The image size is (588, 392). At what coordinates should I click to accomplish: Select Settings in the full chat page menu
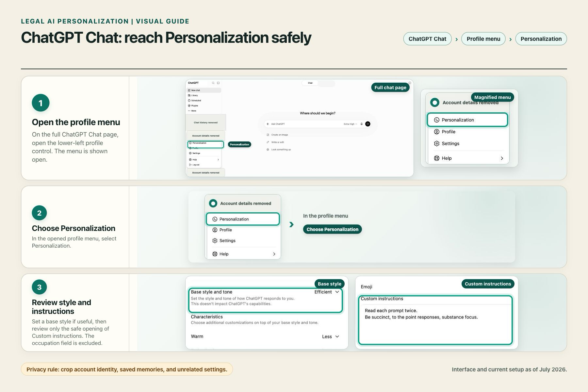(x=194, y=153)
